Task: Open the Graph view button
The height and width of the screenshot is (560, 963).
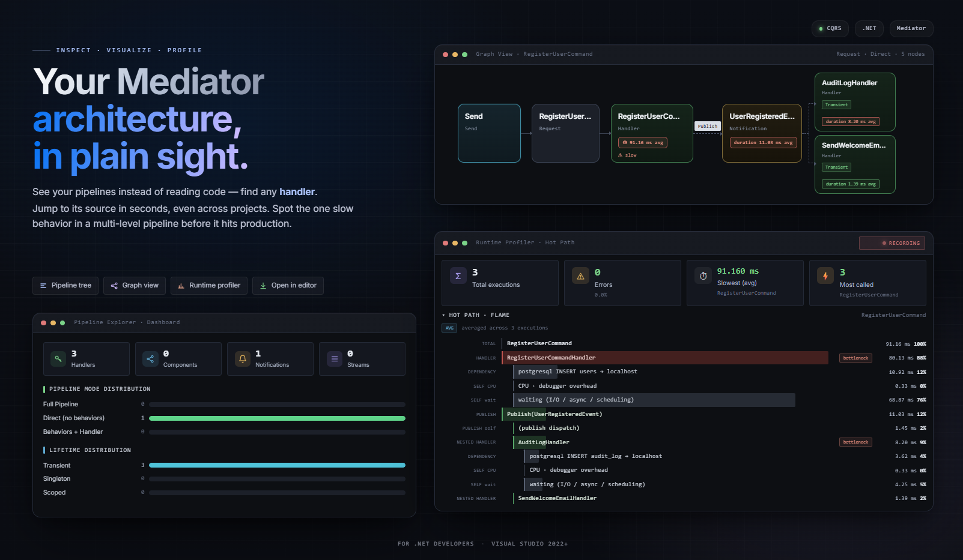Action: pos(135,286)
